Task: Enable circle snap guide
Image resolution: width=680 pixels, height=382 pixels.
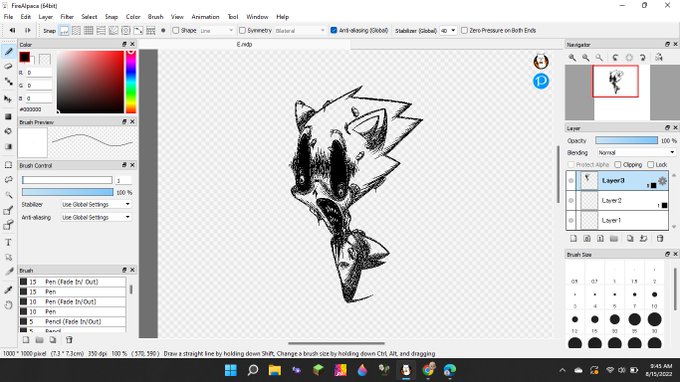Action: tap(126, 30)
